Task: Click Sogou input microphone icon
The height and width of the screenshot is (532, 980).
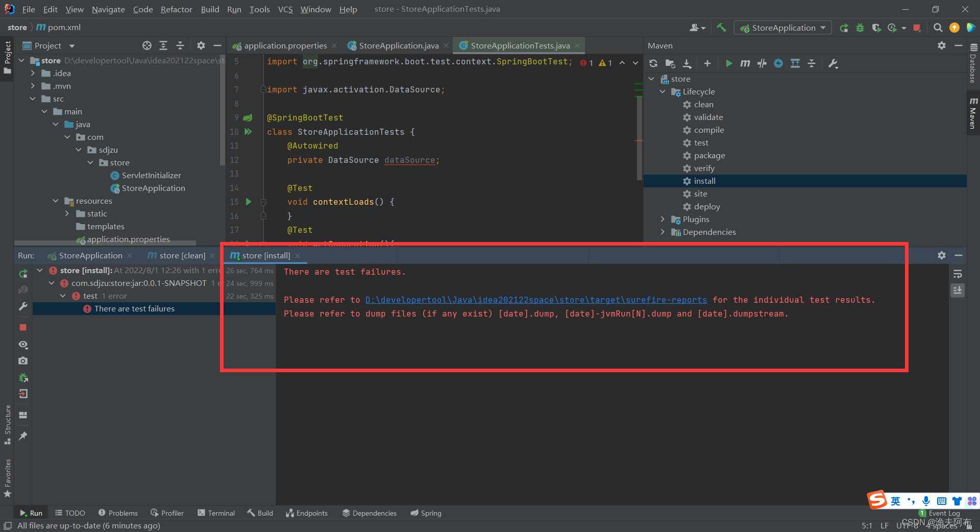Action: tap(926, 501)
